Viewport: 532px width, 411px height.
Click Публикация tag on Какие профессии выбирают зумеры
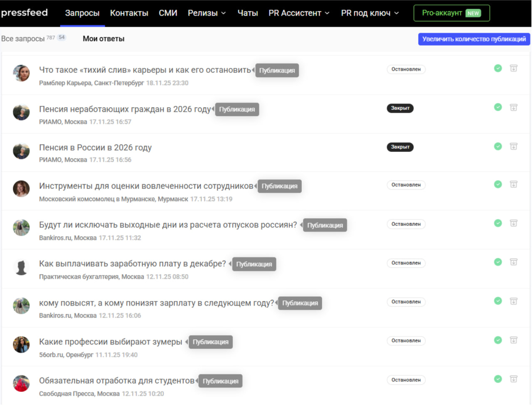(x=210, y=342)
